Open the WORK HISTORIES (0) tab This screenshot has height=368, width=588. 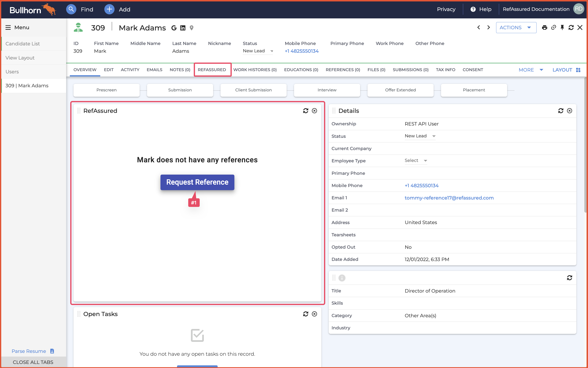click(255, 70)
